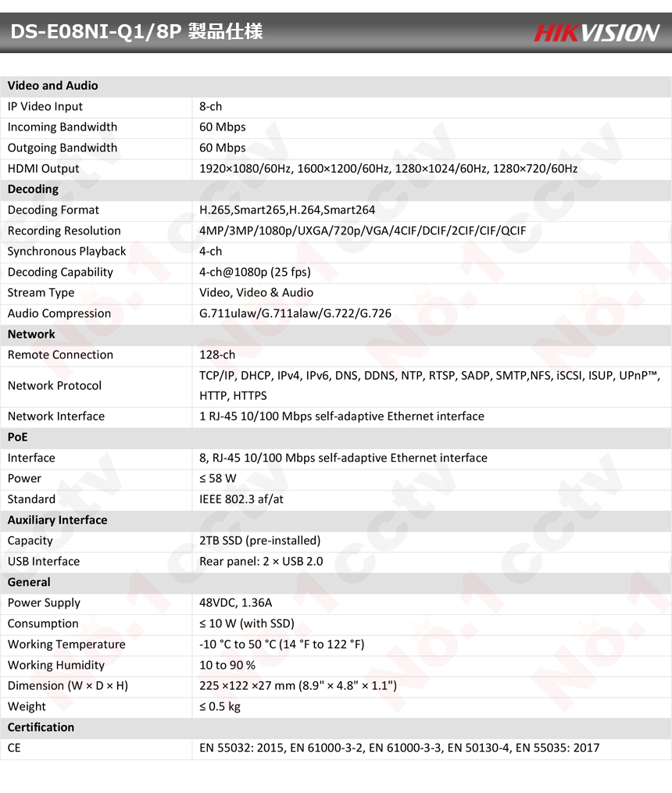Click the protocol list starting with TCP/IP, DHCP
This screenshot has width=672, height=793.
(x=430, y=386)
